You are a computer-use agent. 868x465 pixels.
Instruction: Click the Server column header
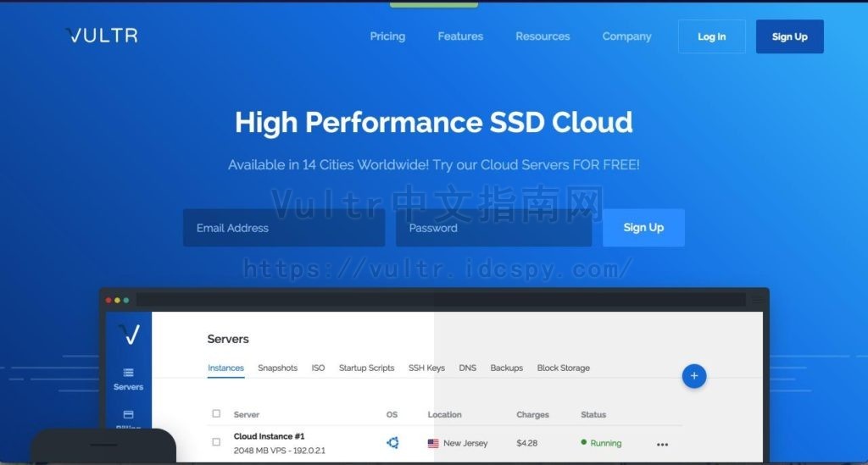coord(247,415)
